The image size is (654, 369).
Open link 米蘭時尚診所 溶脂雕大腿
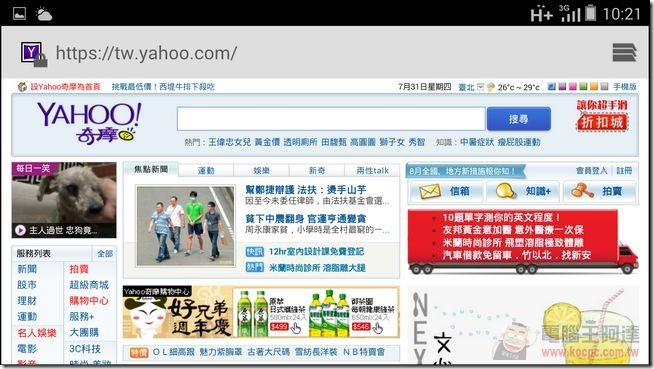coord(317,268)
